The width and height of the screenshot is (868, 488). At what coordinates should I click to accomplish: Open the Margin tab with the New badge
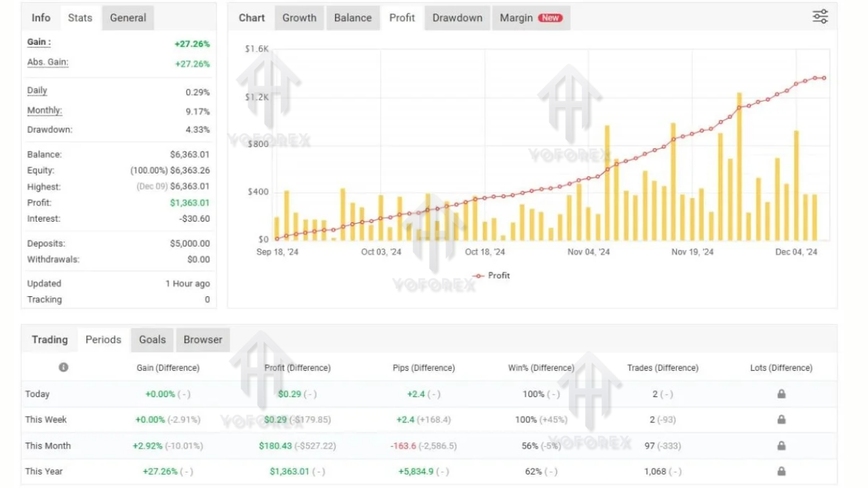(531, 18)
